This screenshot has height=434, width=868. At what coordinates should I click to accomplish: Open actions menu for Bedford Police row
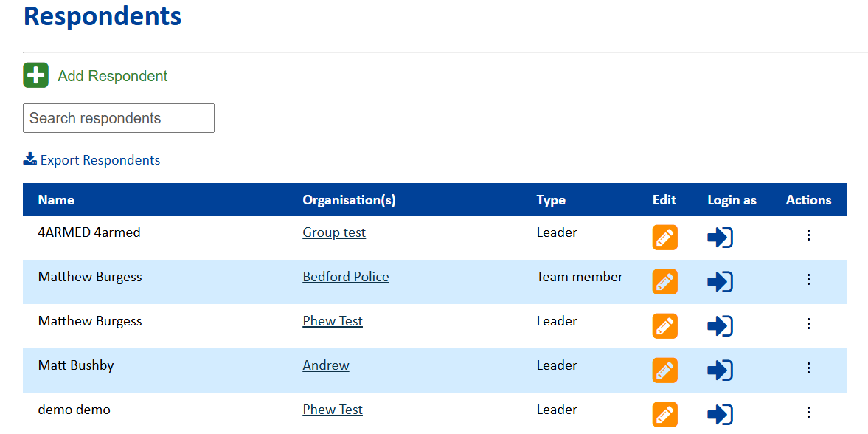pyautogui.click(x=808, y=279)
